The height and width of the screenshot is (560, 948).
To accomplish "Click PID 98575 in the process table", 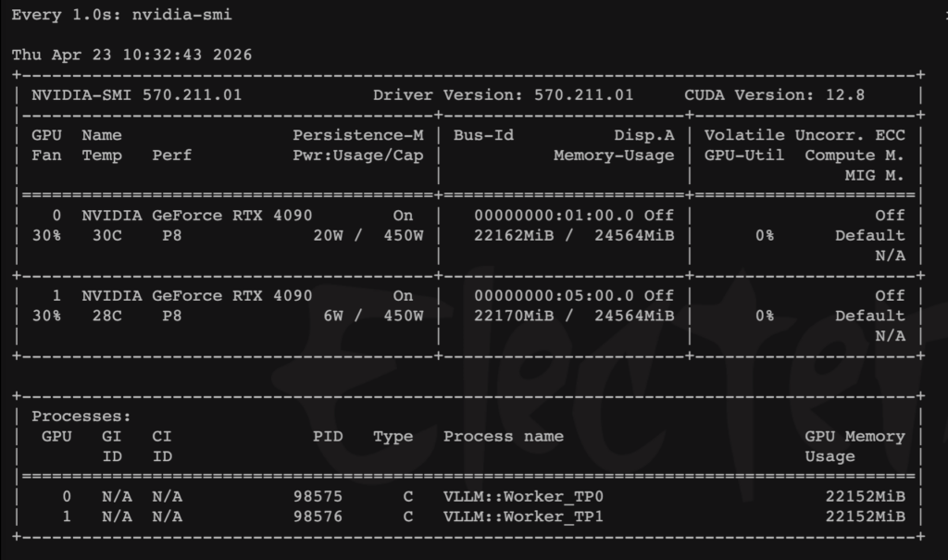I will (x=318, y=496).
